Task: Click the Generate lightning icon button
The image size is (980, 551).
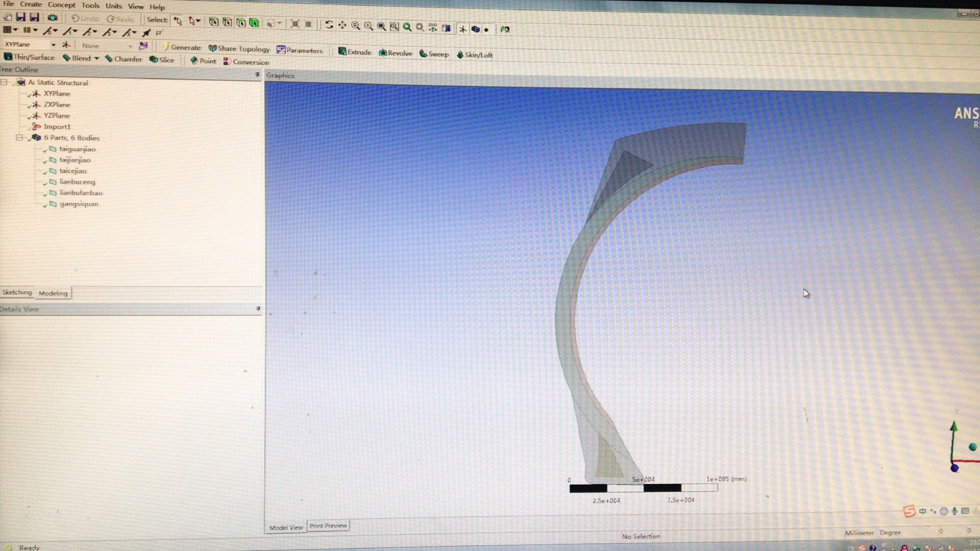Action: [x=166, y=47]
